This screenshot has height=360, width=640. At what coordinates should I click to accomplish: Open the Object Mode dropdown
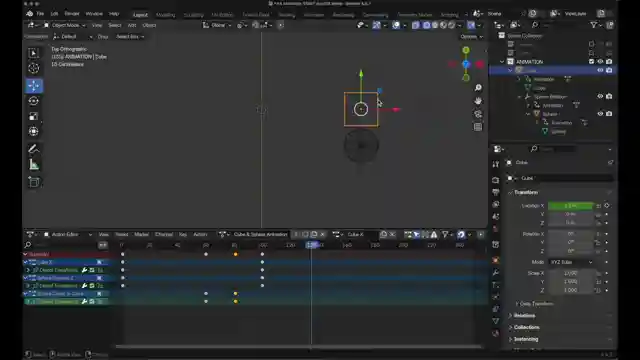(x=65, y=25)
